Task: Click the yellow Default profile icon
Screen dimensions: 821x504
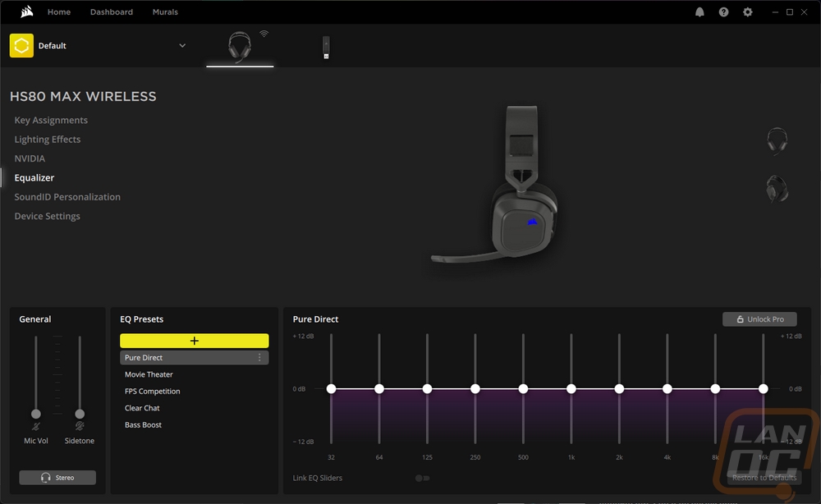Action: (x=21, y=45)
